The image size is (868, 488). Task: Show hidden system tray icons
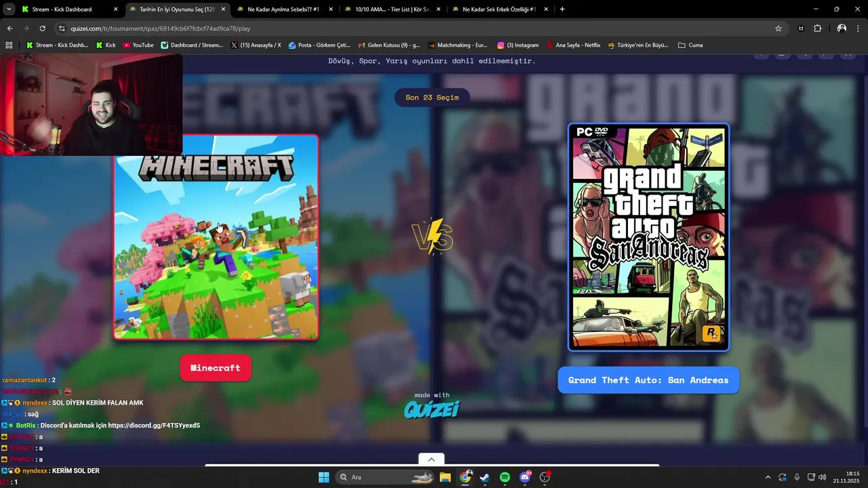click(x=768, y=477)
